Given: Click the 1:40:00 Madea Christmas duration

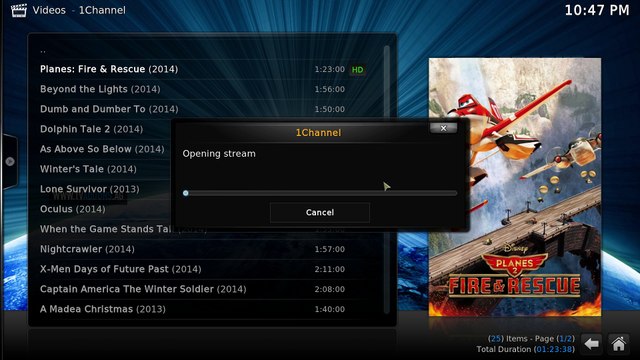Looking at the screenshot, I should click(x=329, y=309).
